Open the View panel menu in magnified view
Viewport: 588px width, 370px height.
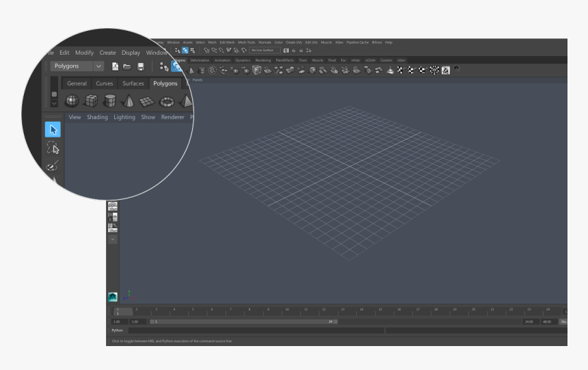coord(75,117)
